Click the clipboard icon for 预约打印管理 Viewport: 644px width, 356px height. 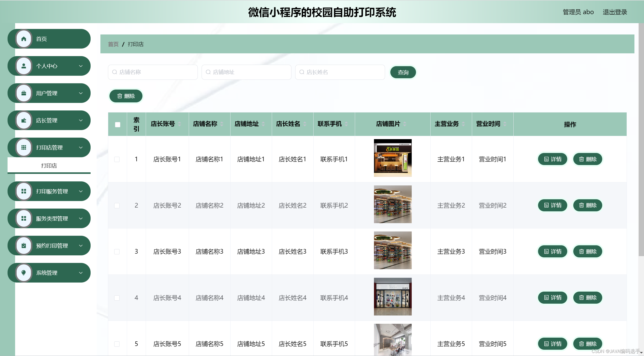[x=24, y=246]
